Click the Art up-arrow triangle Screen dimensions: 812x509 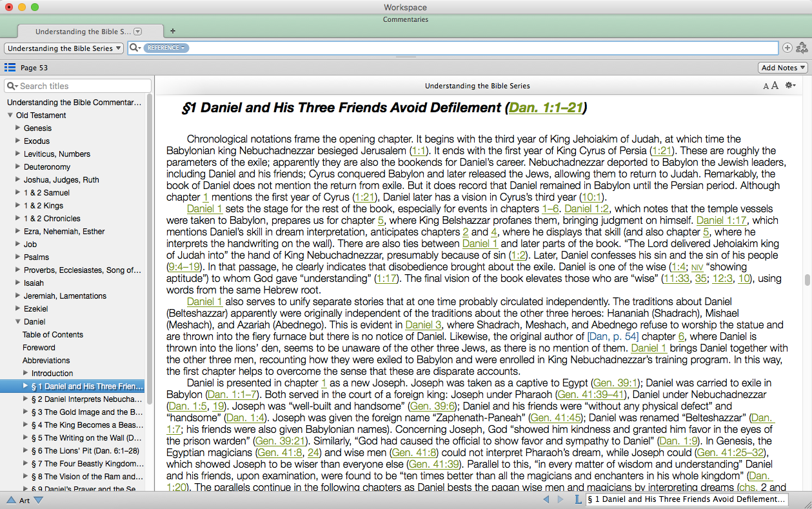[11, 500]
